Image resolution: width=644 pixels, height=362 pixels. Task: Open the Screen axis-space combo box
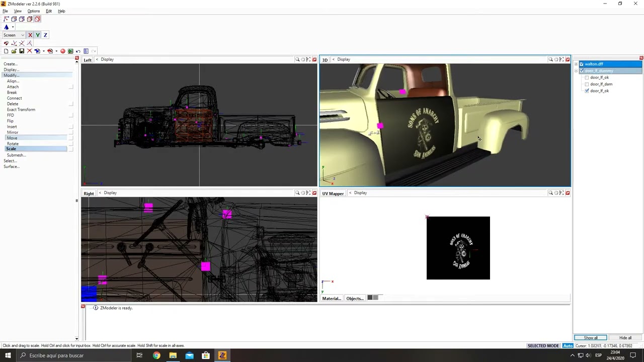(x=14, y=35)
